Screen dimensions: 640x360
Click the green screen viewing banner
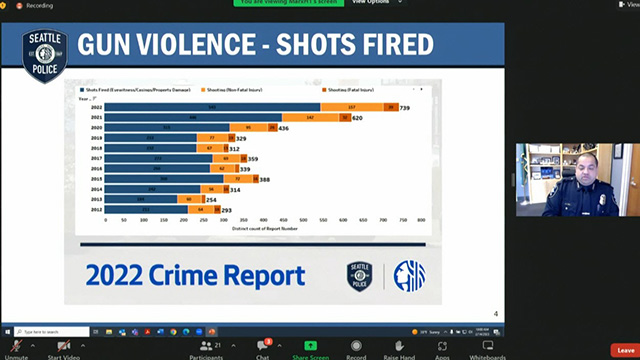[289, 2]
